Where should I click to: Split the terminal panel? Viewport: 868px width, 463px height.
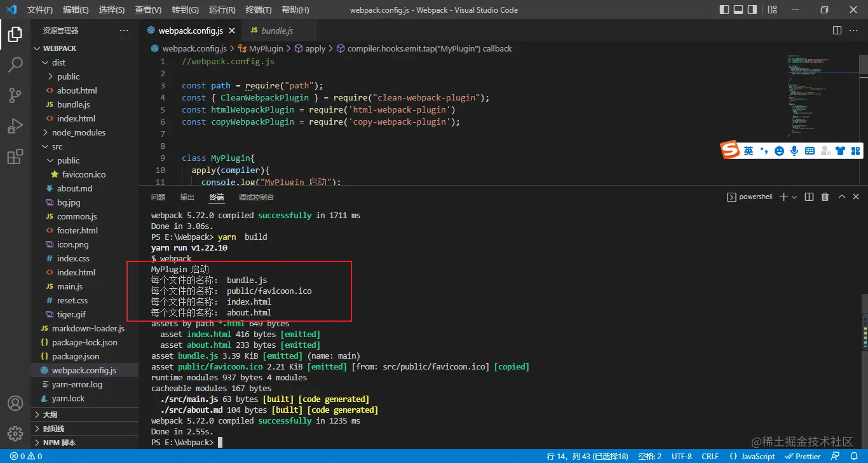click(x=809, y=197)
